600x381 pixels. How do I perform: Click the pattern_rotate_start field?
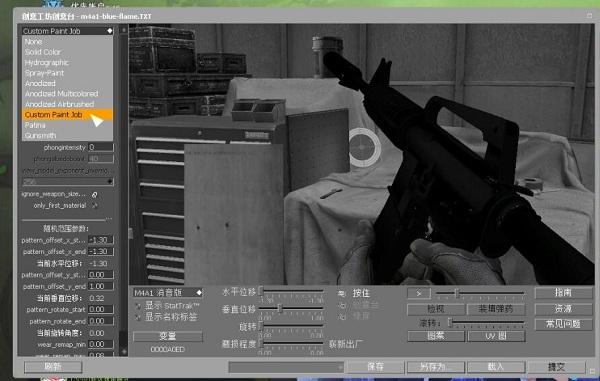(101, 309)
